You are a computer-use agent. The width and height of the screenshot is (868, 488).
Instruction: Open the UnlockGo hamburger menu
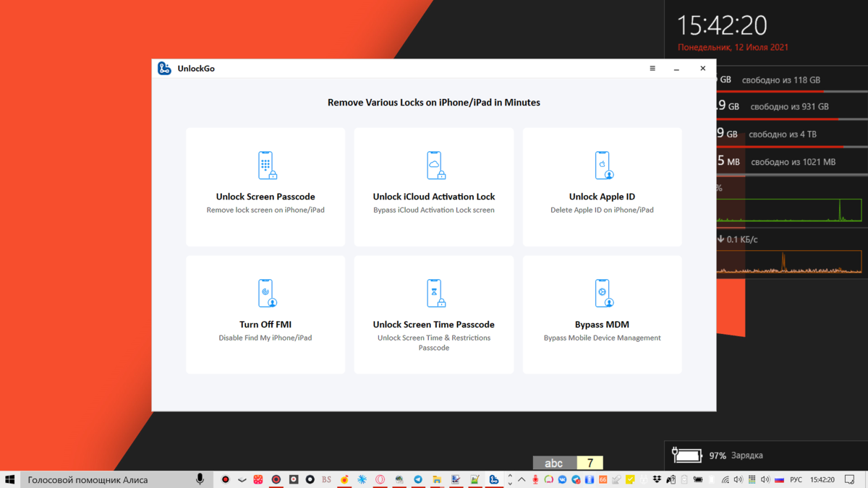coord(652,69)
